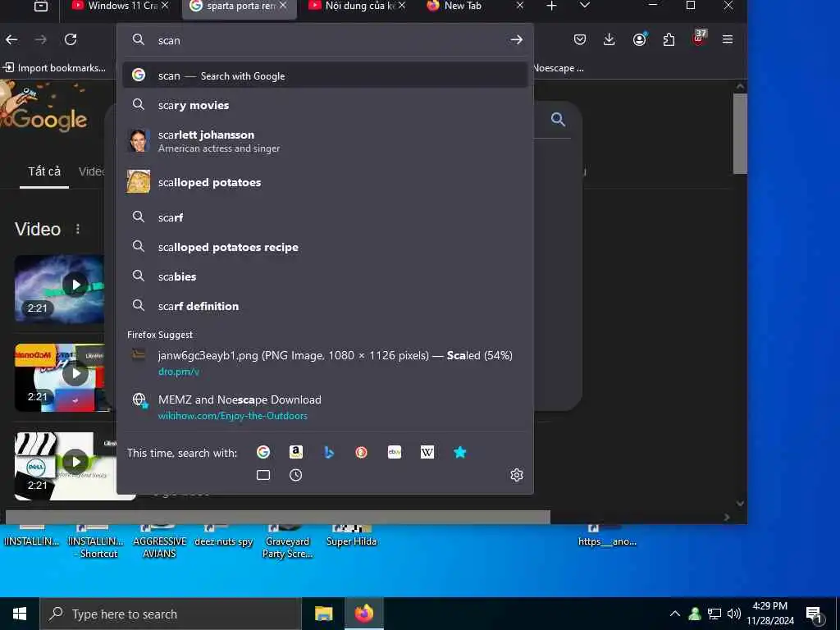840x630 pixels.
Task: Click the taskbar clock showing 4:29 PM
Action: [x=770, y=614]
